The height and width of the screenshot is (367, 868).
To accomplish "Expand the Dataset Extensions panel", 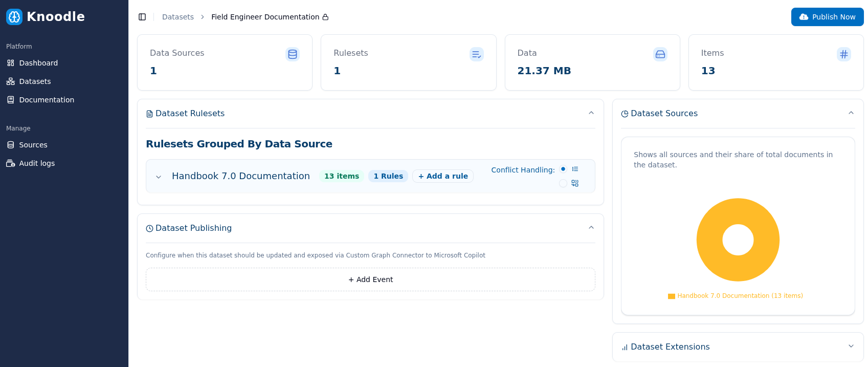I will coord(851,347).
